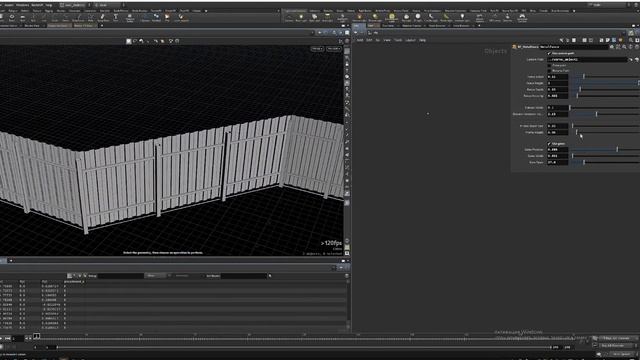Open the network editor Add menu

[x=360, y=40]
